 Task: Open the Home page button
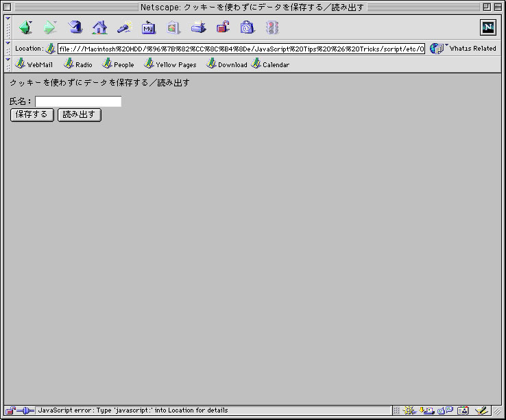(99, 27)
